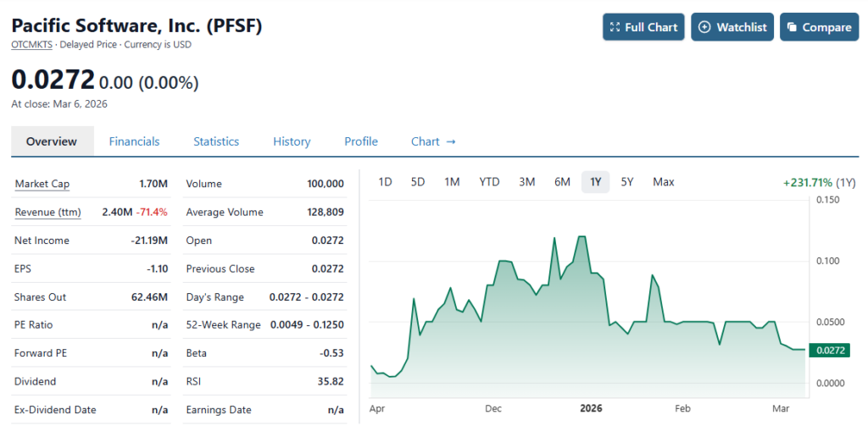Open the Full Chart view
The image size is (868, 426).
click(x=643, y=27)
